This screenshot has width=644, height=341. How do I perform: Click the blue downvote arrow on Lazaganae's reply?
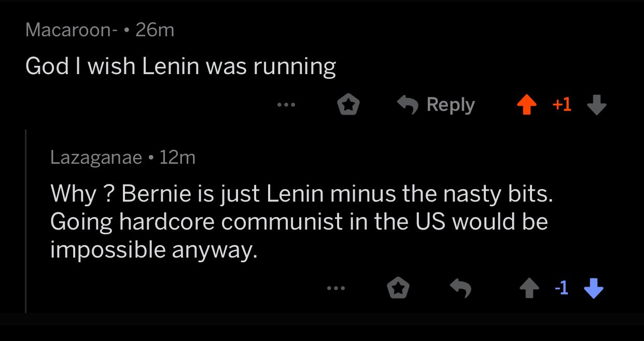(593, 289)
